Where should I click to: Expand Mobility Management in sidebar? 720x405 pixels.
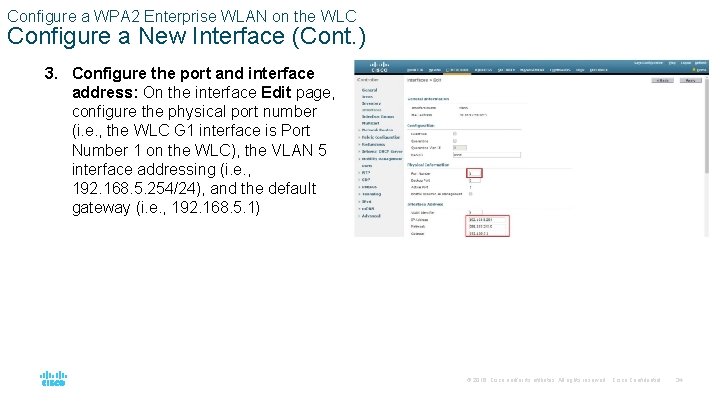(x=382, y=159)
